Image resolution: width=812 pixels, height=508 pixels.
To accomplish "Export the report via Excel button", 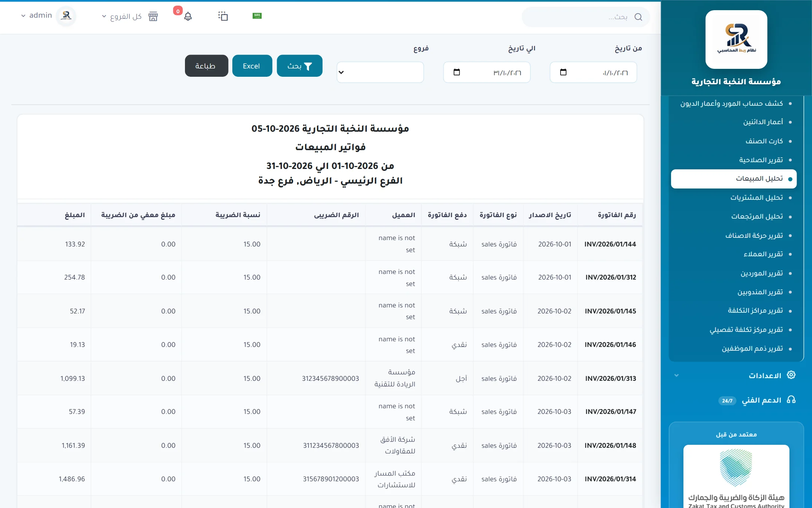I will [x=252, y=66].
